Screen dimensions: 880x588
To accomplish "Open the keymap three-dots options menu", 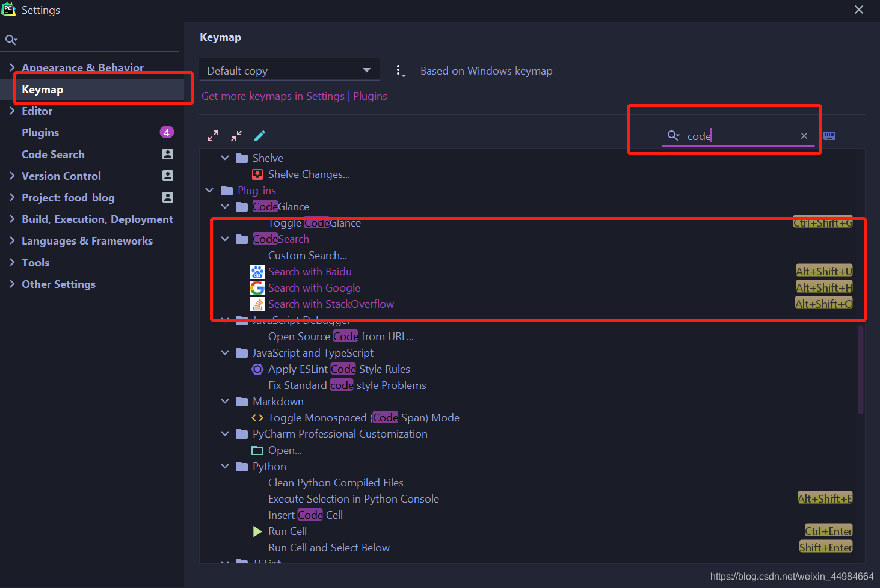I will coord(399,71).
